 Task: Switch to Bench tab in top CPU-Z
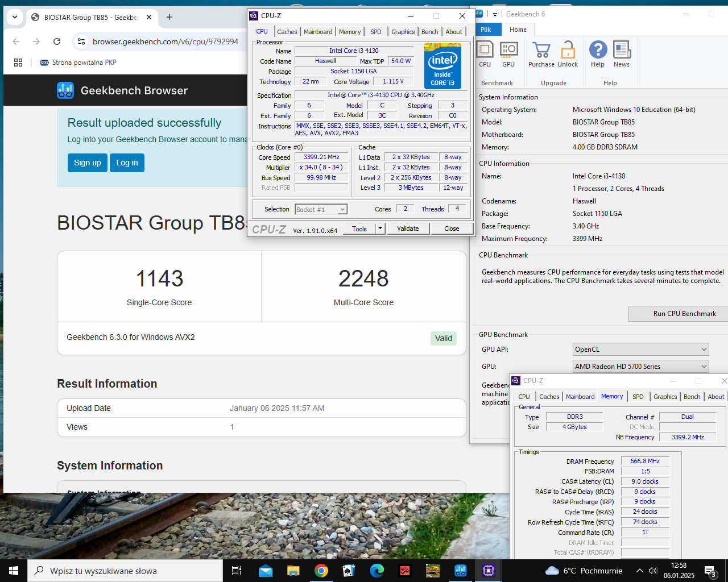430,32
